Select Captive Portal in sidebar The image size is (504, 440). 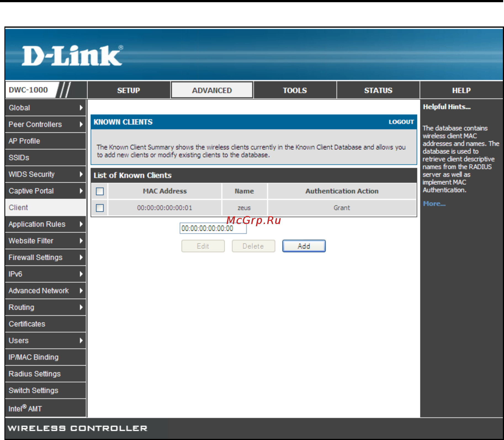[46, 191]
